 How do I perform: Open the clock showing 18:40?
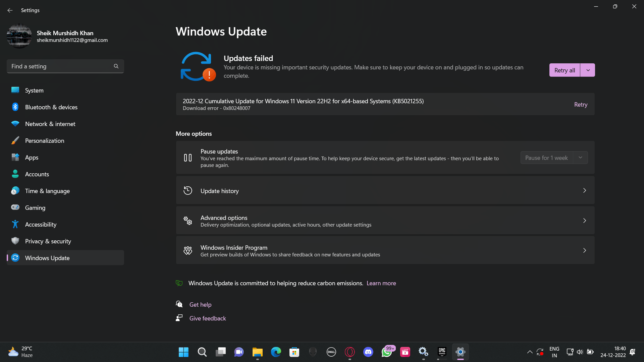tap(613, 352)
